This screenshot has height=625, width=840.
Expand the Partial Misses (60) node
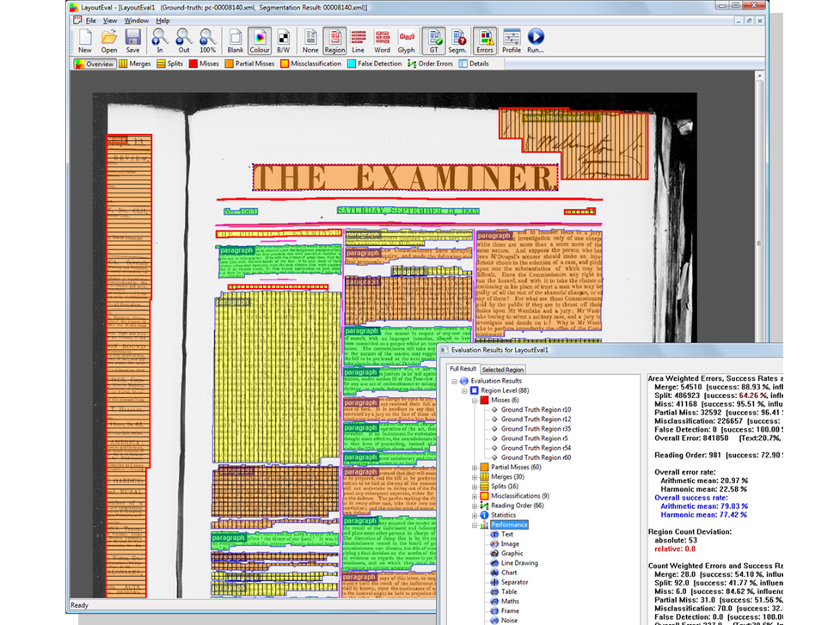point(474,467)
